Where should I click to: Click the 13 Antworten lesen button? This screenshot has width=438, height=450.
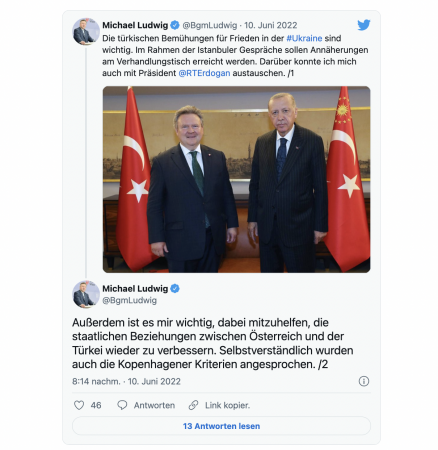pos(221,426)
